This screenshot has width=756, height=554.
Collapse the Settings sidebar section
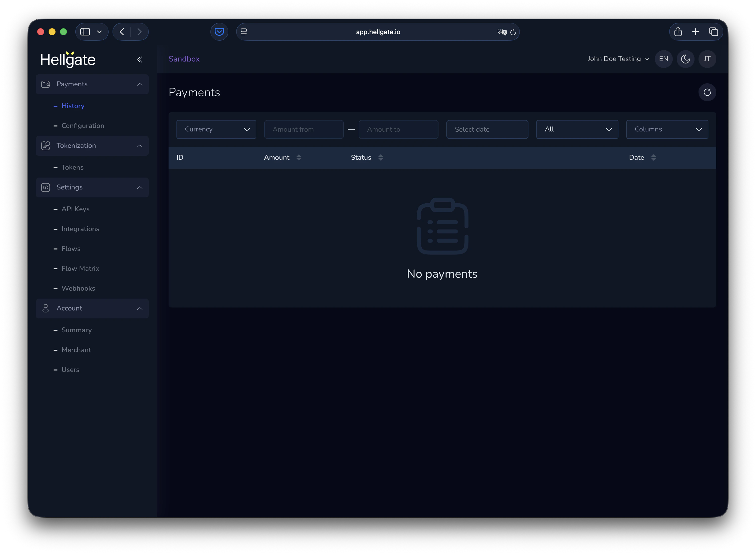point(140,187)
